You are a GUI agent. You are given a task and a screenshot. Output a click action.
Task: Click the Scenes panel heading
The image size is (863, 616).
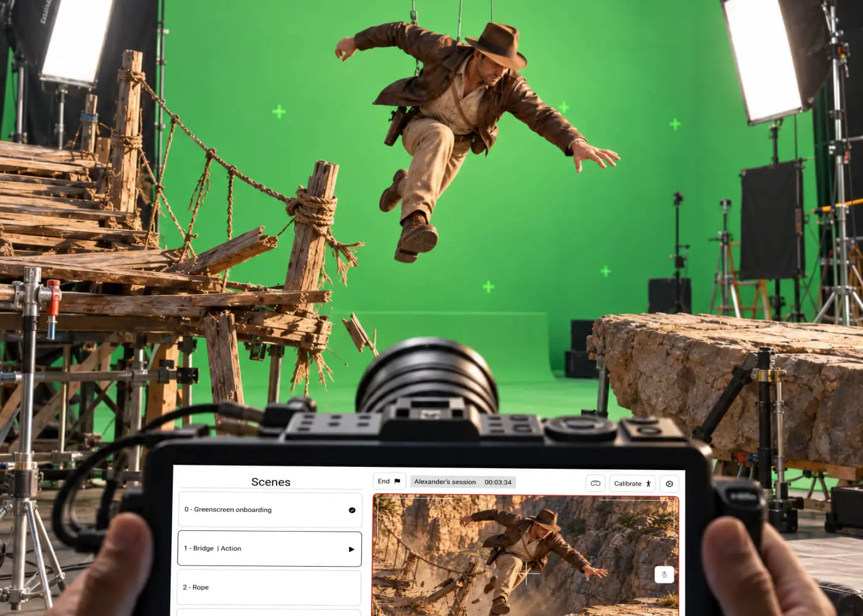pos(271,482)
